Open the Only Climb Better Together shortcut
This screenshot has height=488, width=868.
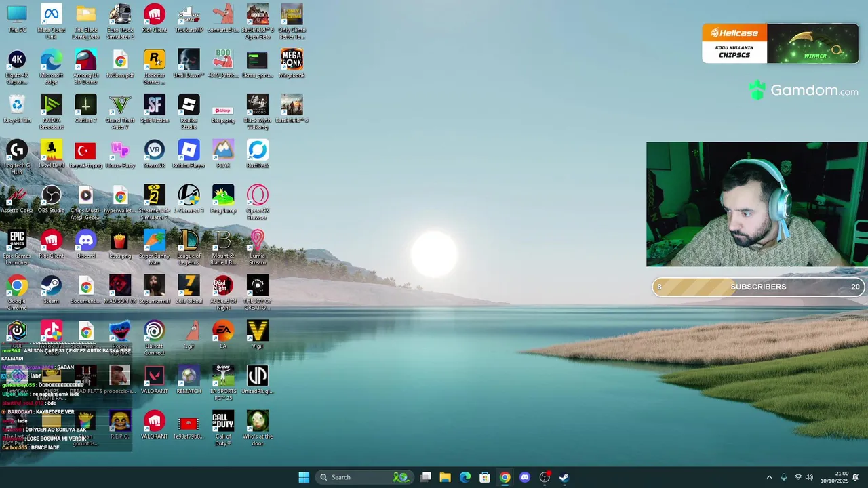[292, 21]
